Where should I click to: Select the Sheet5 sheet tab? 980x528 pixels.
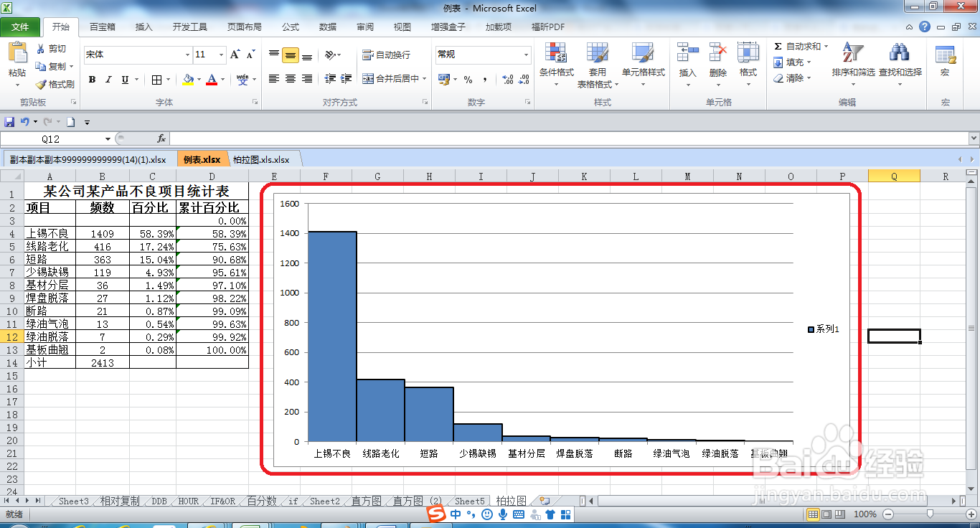tap(470, 501)
